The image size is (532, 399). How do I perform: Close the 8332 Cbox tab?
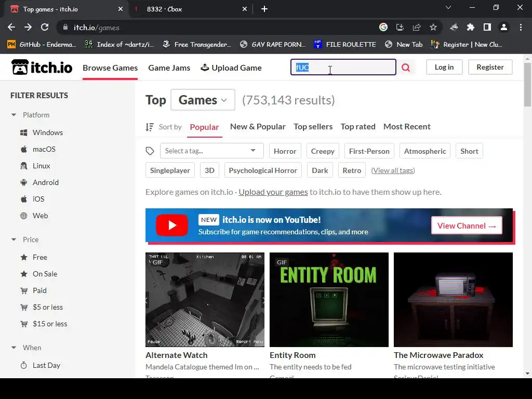[x=245, y=9]
